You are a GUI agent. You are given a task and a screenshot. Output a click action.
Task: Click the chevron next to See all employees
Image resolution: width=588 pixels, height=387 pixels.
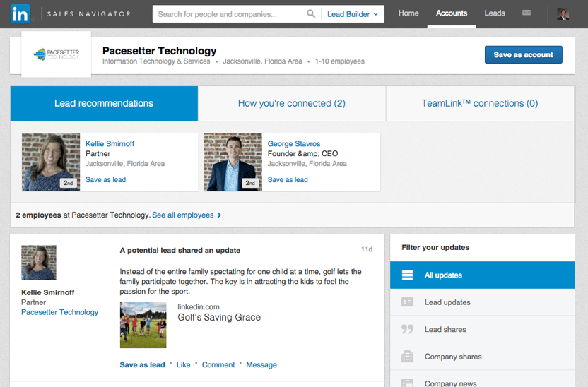click(219, 215)
